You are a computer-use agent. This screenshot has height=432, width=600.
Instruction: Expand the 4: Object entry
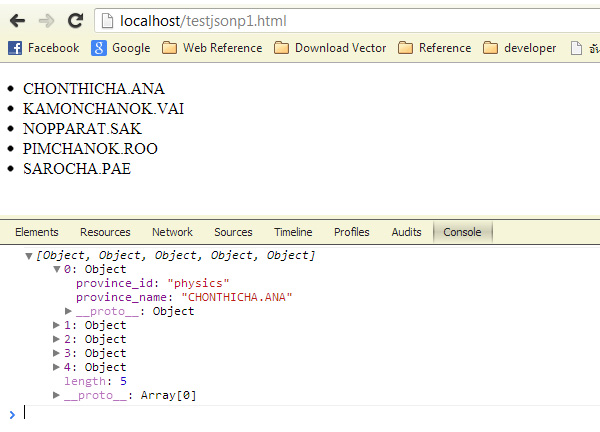coord(57,368)
